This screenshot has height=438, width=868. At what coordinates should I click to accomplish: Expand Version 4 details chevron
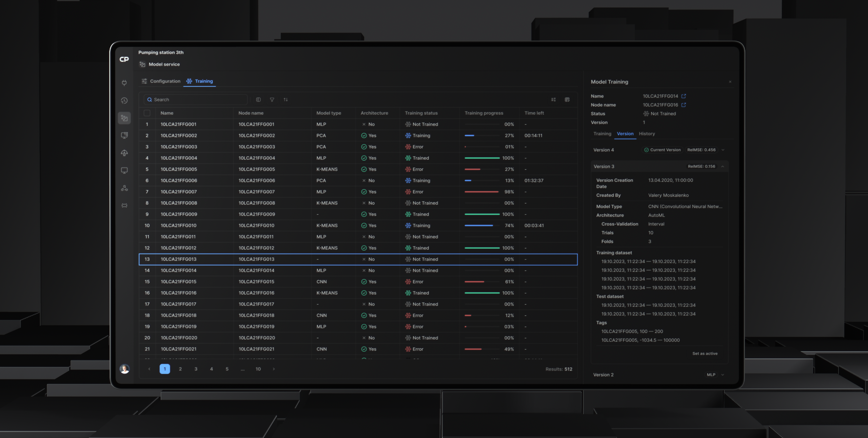pyautogui.click(x=723, y=150)
